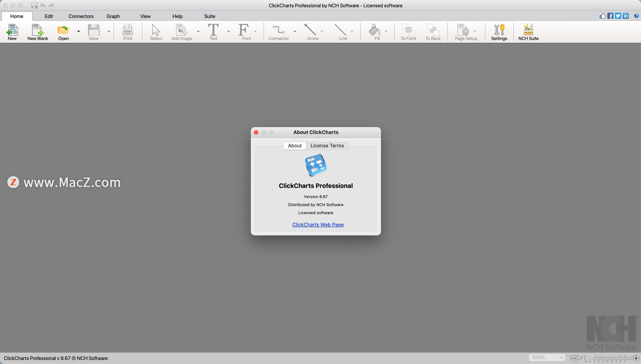Expand the Line style dropdown
The width and height of the screenshot is (641, 364).
352,31
